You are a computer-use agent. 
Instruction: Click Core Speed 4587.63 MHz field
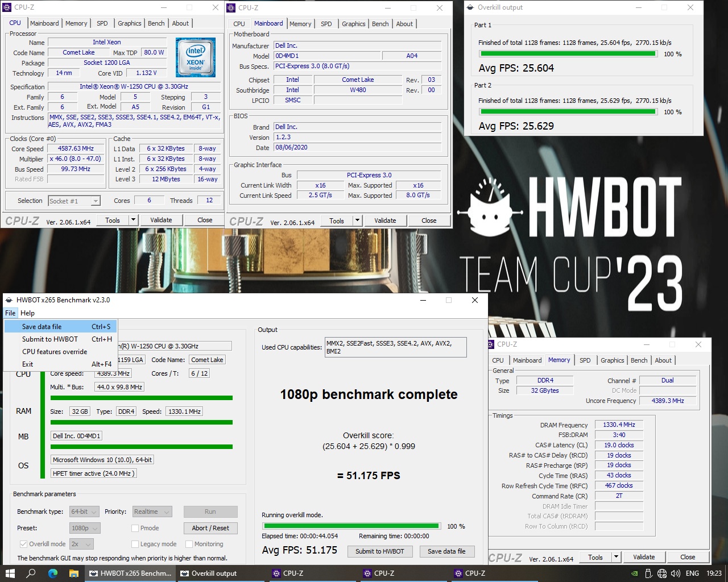[x=76, y=148]
